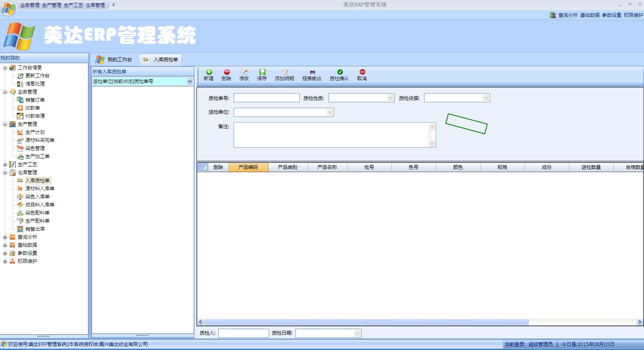Open the 质检日期 date dropdown
The image size is (644, 350).
[357, 333]
